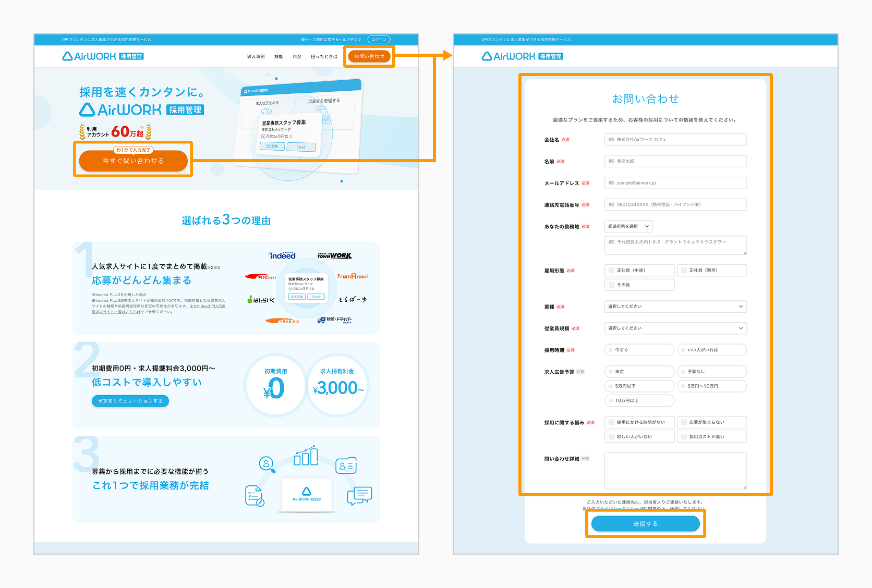Select the 5万円〜10万円 radio option

[x=711, y=386]
